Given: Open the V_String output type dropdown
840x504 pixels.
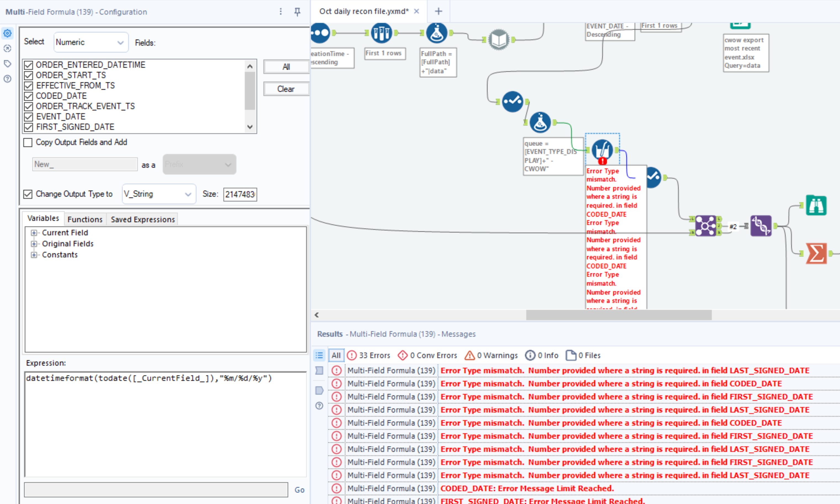Looking at the screenshot, I should [158, 194].
